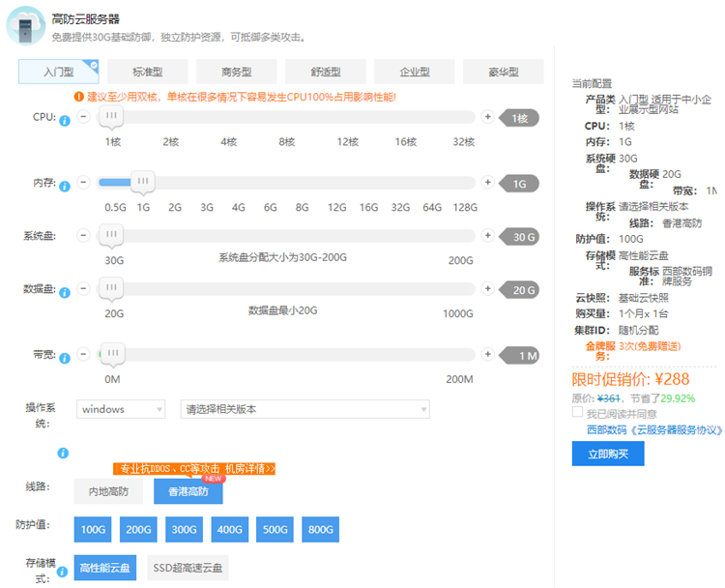Click the 系统盘 info help icon
The image size is (725, 588).
pos(65,240)
